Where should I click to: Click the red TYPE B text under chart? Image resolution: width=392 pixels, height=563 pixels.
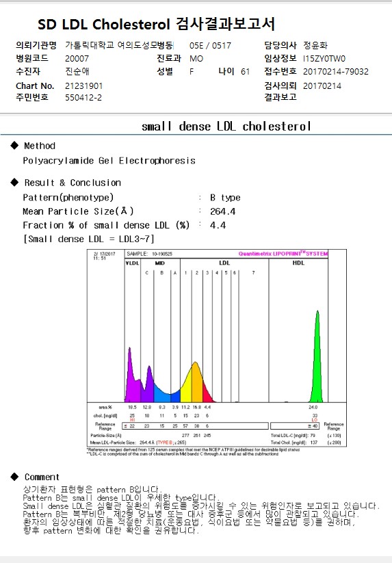(x=164, y=443)
